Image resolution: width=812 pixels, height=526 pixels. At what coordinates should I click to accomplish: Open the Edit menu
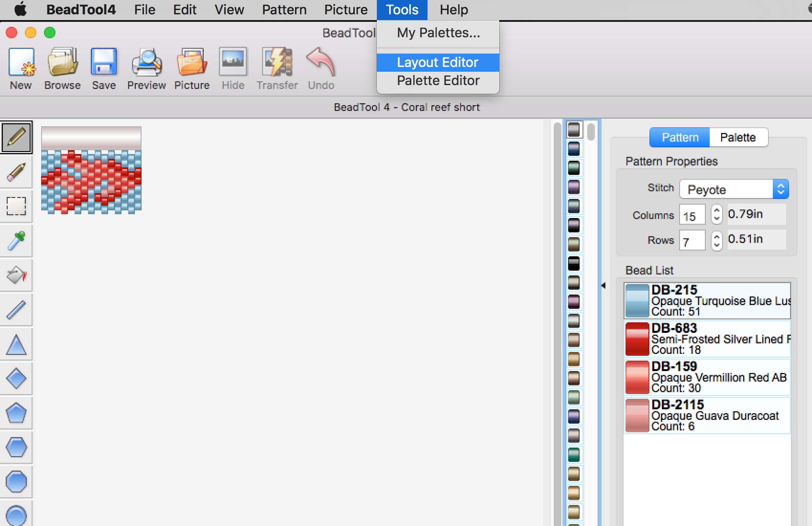click(x=185, y=10)
